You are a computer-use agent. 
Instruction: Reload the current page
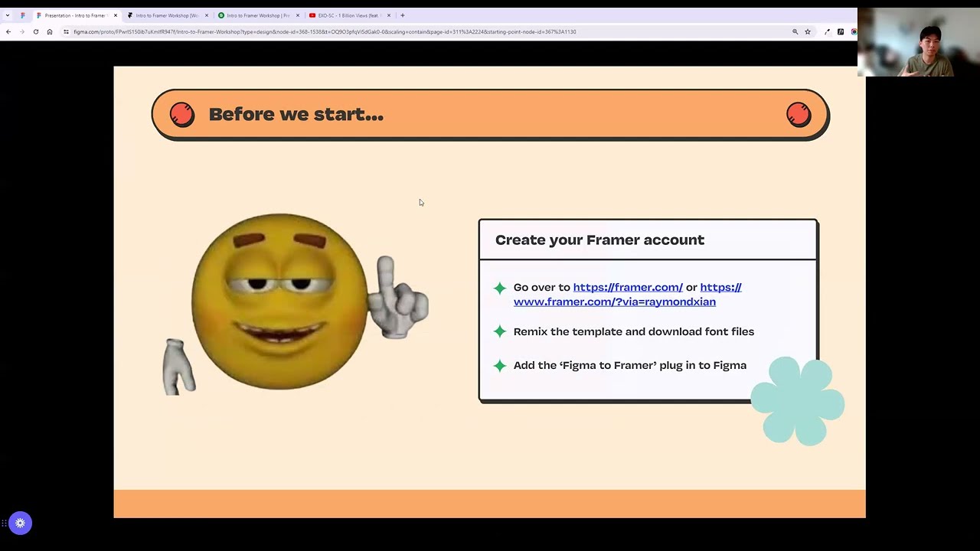[35, 31]
